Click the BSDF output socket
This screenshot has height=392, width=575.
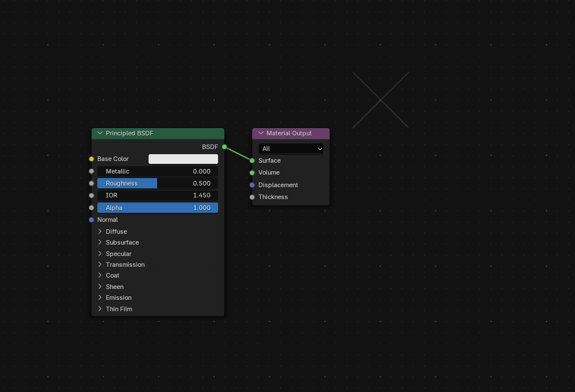tap(224, 147)
